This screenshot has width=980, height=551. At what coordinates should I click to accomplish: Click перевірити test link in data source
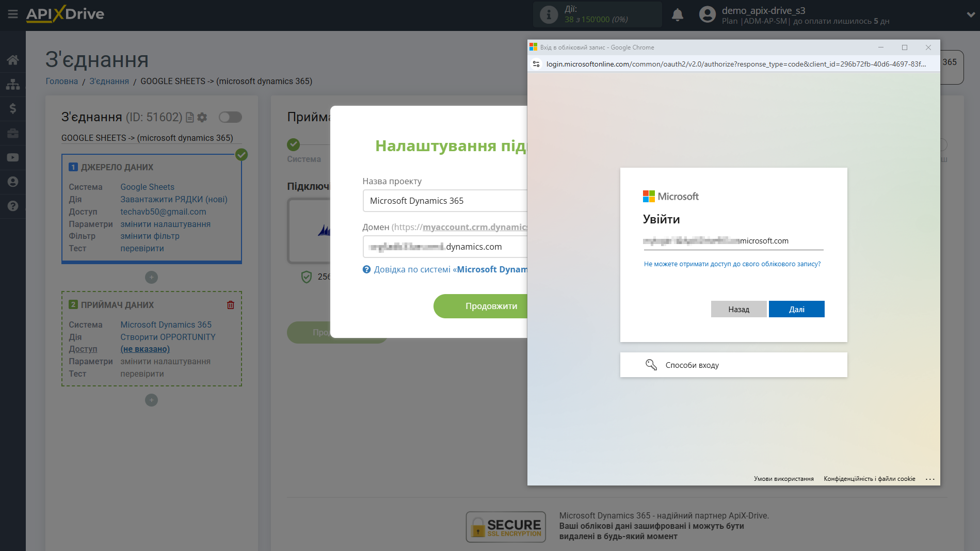(142, 248)
